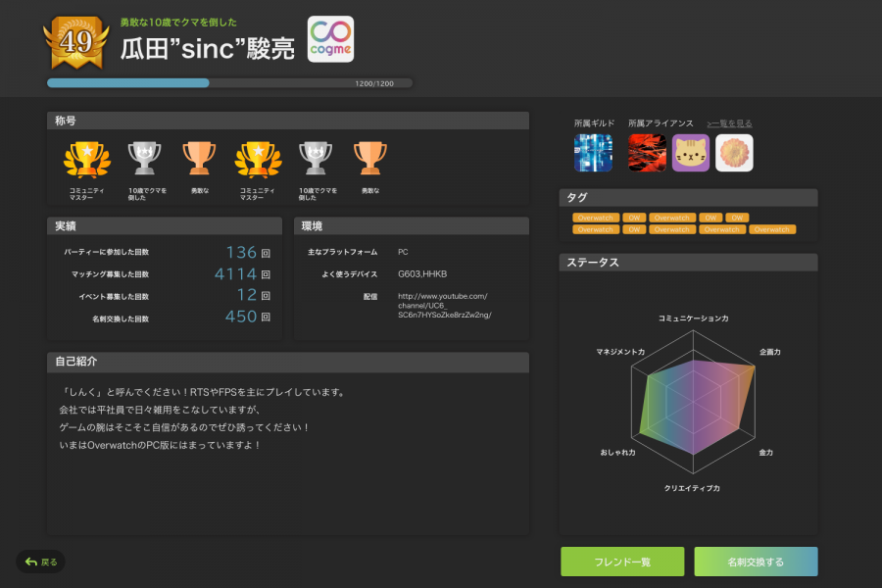Image resolution: width=882 pixels, height=588 pixels.
Task: Click the クリエイティブ力 radar chart label
Action: coord(692,488)
